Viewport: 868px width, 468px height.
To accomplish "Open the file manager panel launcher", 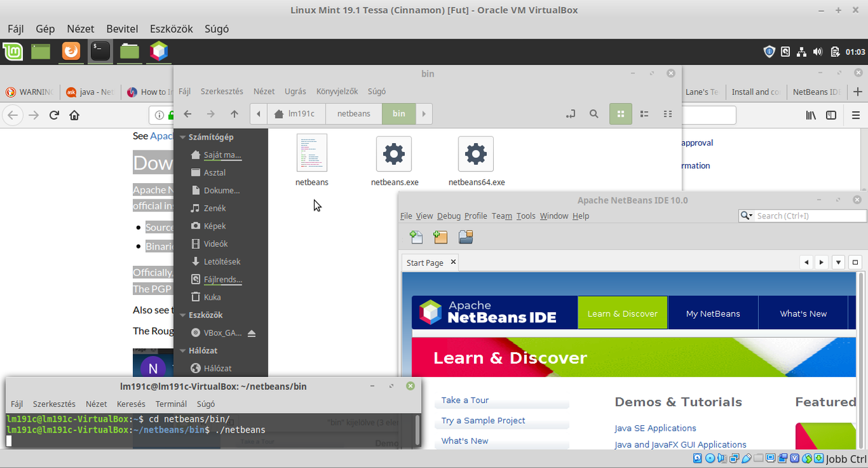I will click(x=129, y=51).
